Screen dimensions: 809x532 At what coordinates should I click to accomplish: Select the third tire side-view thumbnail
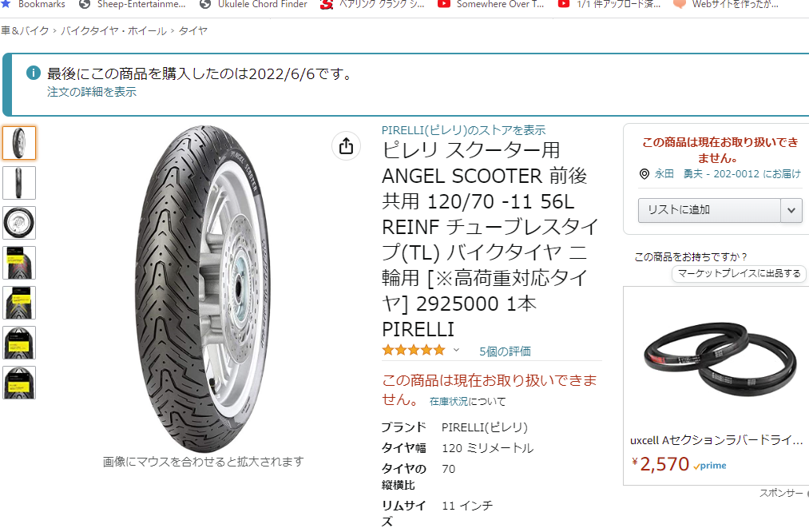(19, 223)
